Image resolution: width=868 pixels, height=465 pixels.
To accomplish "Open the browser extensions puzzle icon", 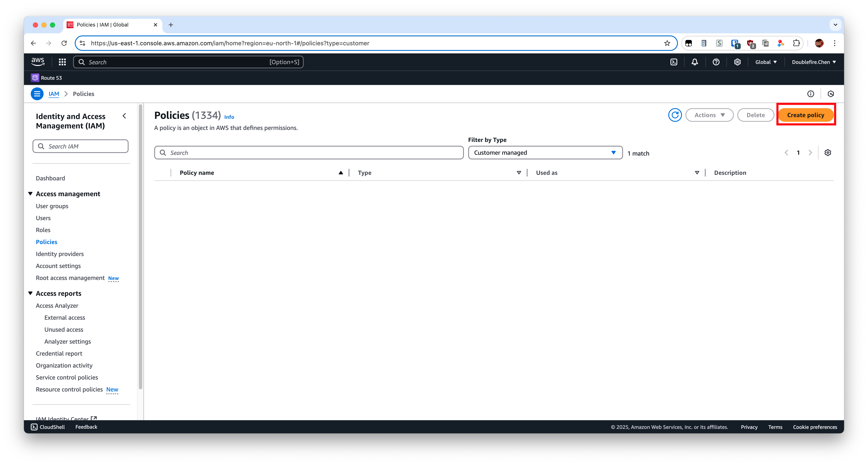I will (796, 43).
